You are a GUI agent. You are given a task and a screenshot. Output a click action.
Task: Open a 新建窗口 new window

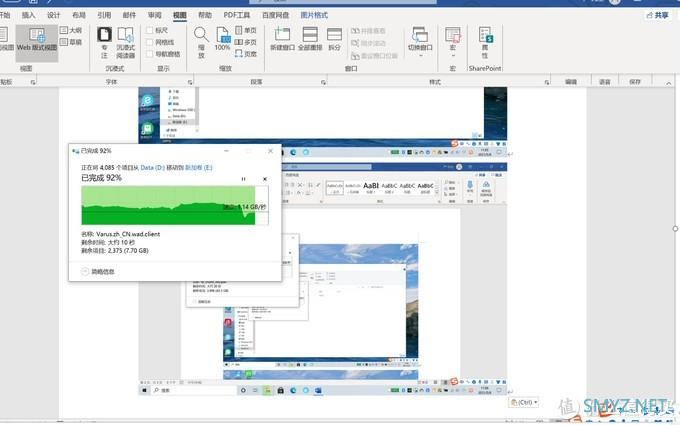[282, 39]
